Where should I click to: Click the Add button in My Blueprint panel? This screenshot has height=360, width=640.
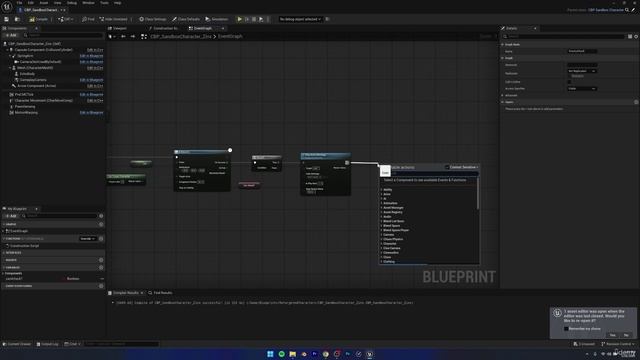pyautogui.click(x=11, y=216)
